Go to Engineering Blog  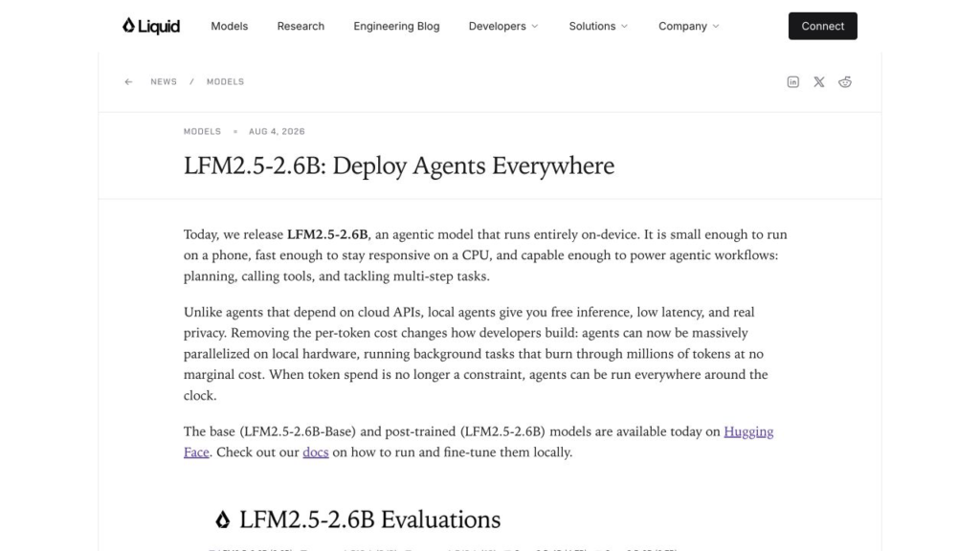pyautogui.click(x=396, y=26)
